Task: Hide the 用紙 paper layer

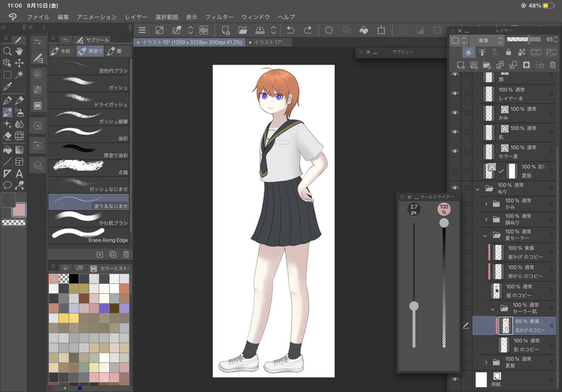Action: pos(454,380)
